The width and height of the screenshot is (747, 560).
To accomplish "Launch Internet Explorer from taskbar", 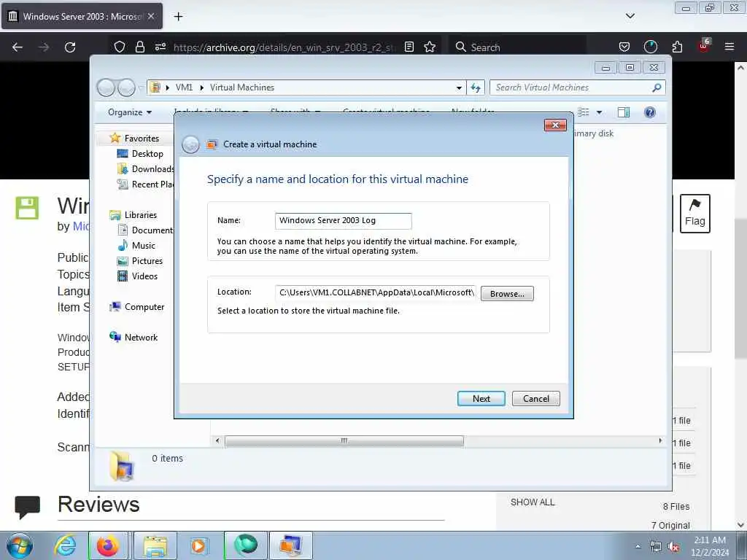I will (x=65, y=545).
